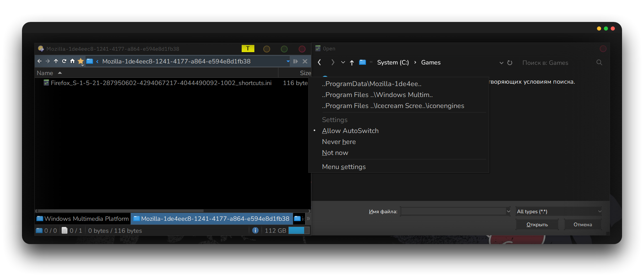This screenshot has height=277, width=644.
Task: Click the 112 GB disk usage bar
Action: point(299,231)
